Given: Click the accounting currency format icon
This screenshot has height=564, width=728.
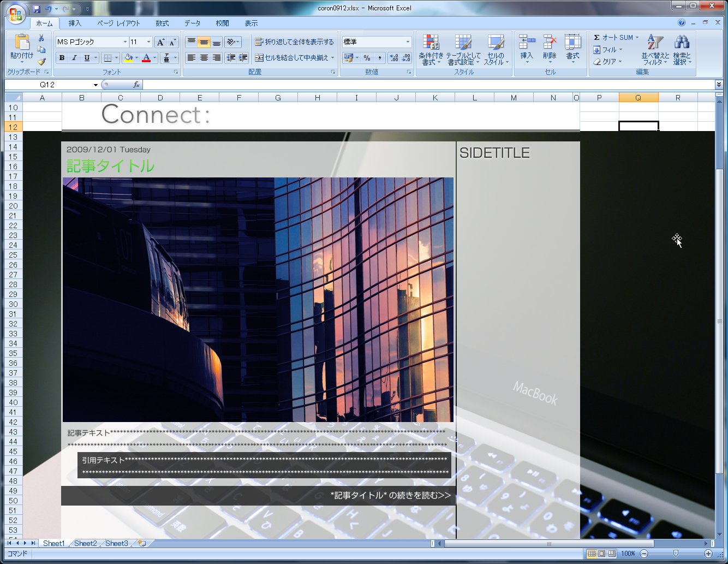Looking at the screenshot, I should point(348,58).
